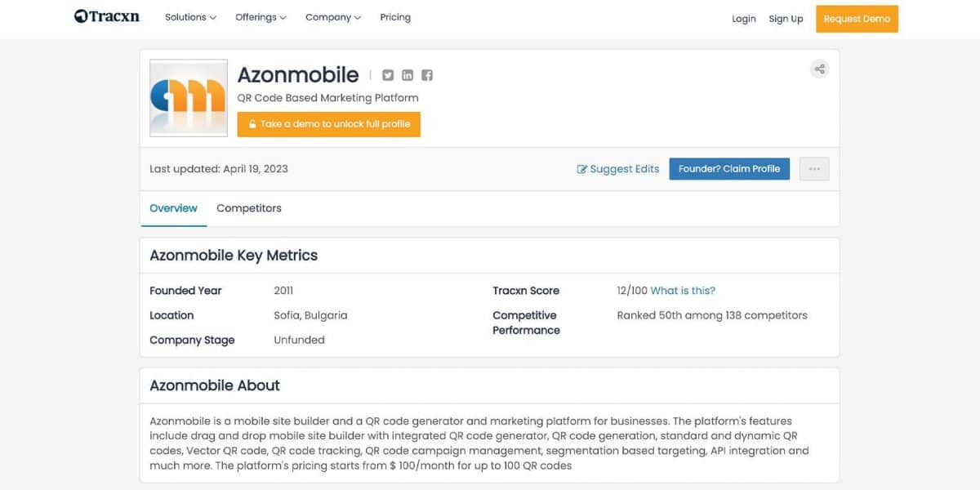This screenshot has height=490, width=980.
Task: Switch to the Competitors tab
Action: [x=249, y=208]
